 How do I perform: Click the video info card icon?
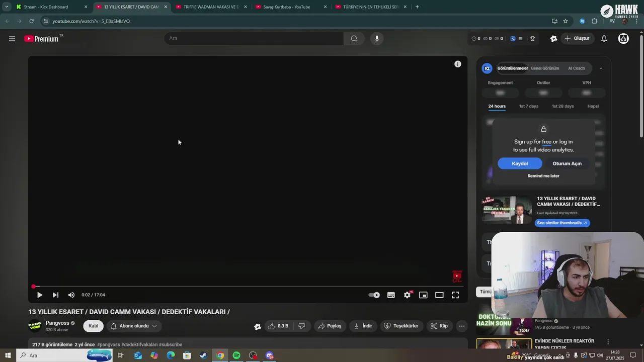[x=458, y=64]
